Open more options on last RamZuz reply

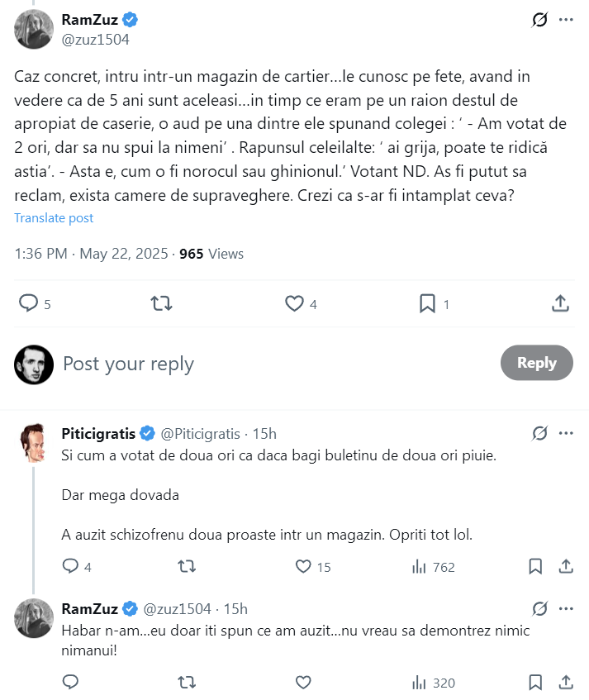coord(566,609)
